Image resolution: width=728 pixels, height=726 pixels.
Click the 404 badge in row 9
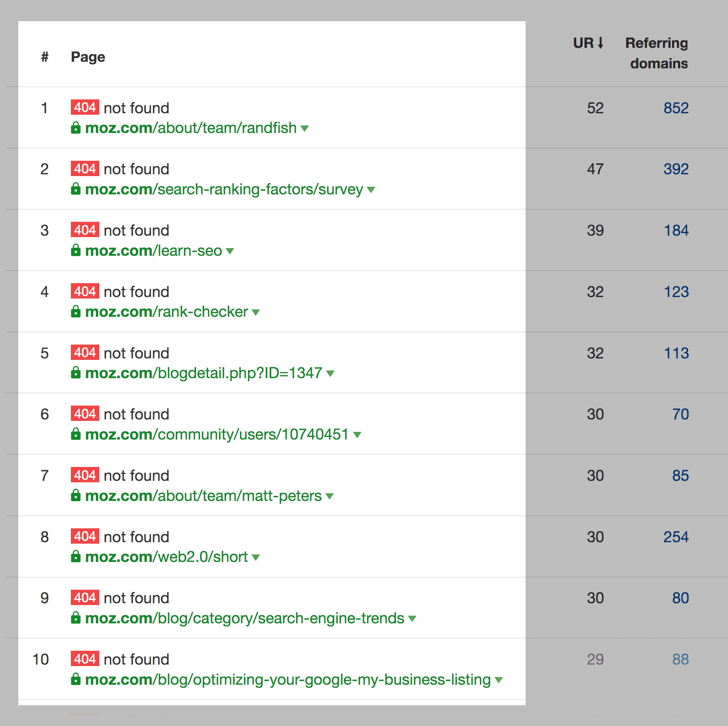point(85,597)
